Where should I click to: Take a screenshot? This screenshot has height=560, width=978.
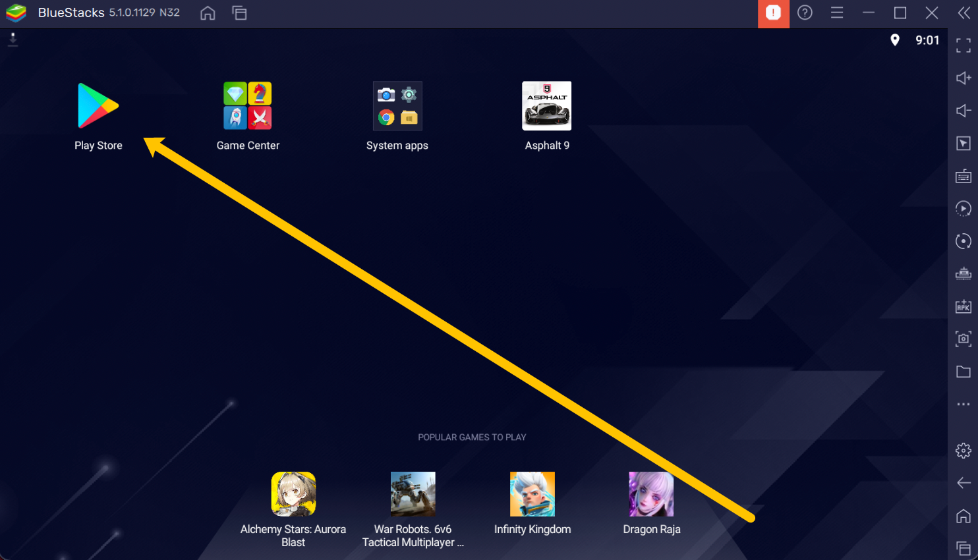pos(964,339)
